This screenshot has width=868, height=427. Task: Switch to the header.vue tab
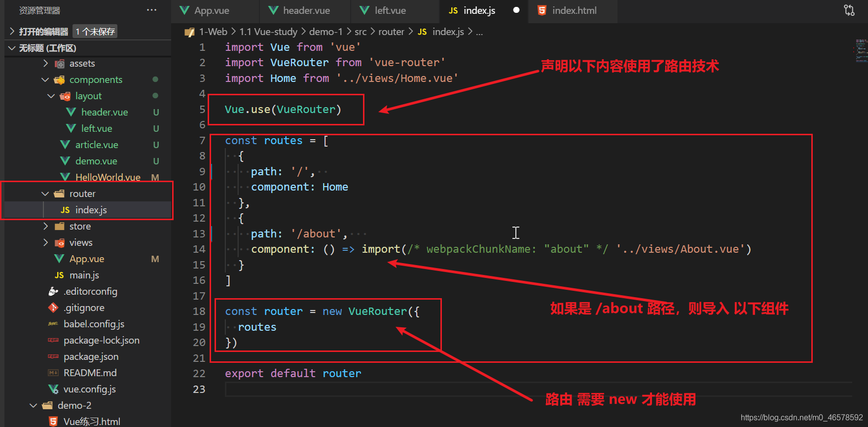305,10
